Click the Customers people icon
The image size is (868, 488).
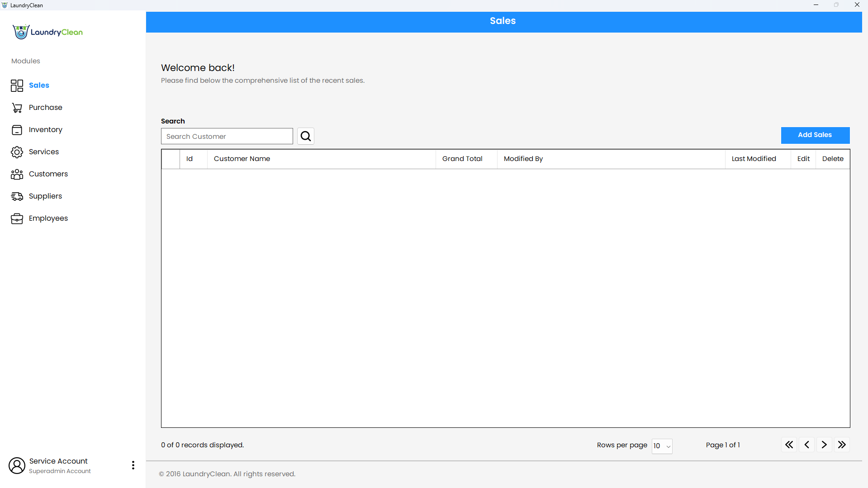coord(17,174)
